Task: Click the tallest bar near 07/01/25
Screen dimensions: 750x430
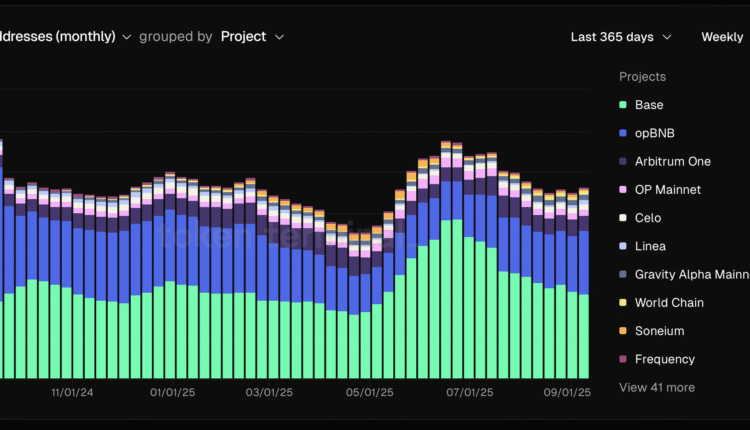Action: [446, 260]
